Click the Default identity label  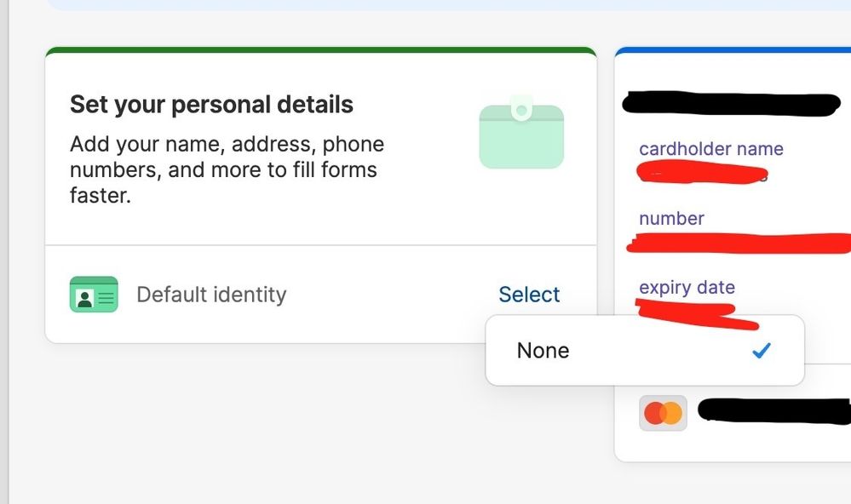(x=211, y=295)
